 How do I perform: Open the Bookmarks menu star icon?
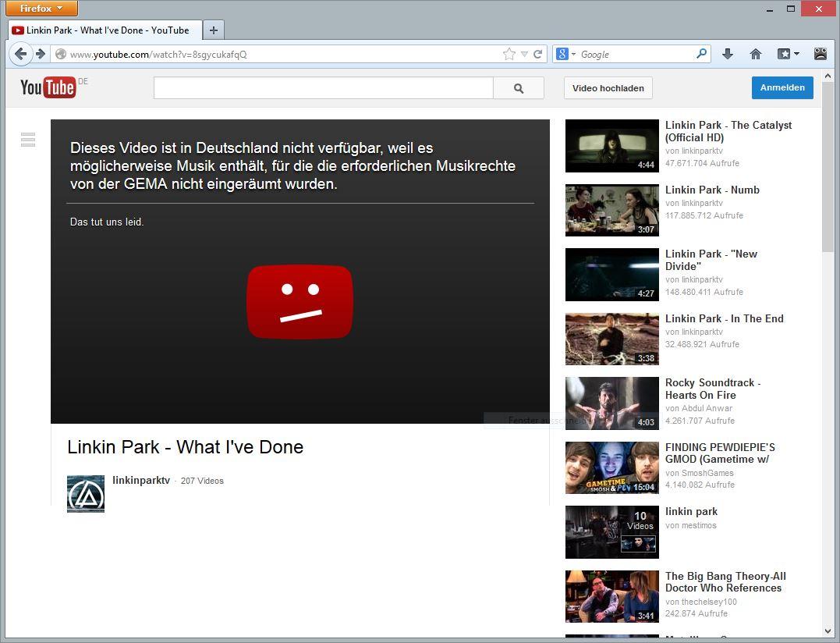click(784, 54)
